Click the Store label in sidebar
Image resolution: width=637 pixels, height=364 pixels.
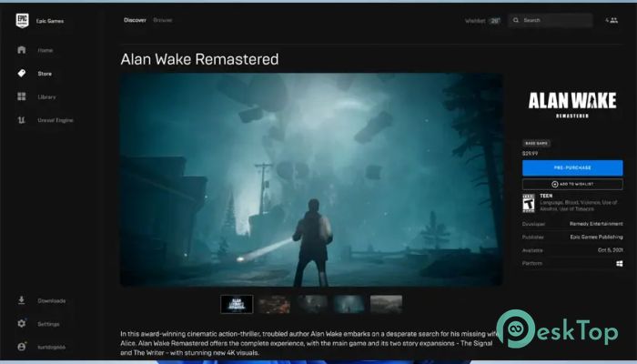[45, 74]
